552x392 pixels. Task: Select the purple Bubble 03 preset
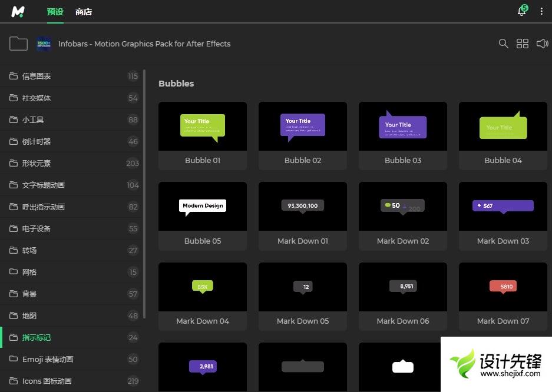click(403, 127)
